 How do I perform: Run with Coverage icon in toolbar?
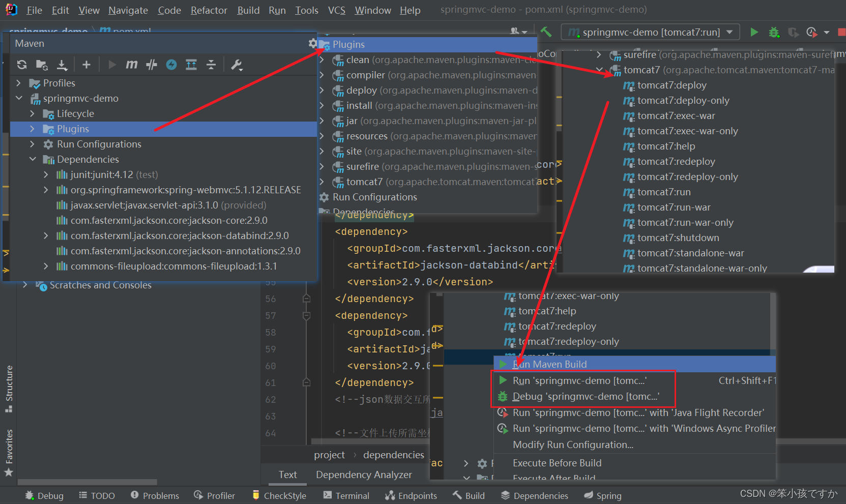coord(793,32)
